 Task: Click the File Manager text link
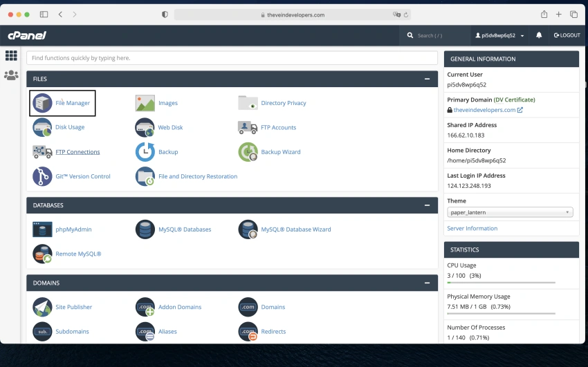pyautogui.click(x=73, y=103)
